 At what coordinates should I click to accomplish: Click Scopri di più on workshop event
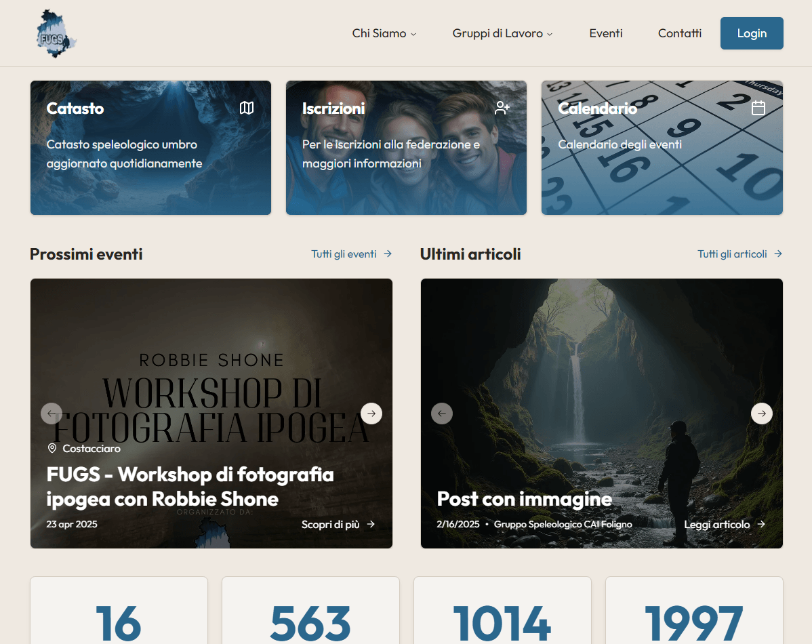(x=339, y=524)
